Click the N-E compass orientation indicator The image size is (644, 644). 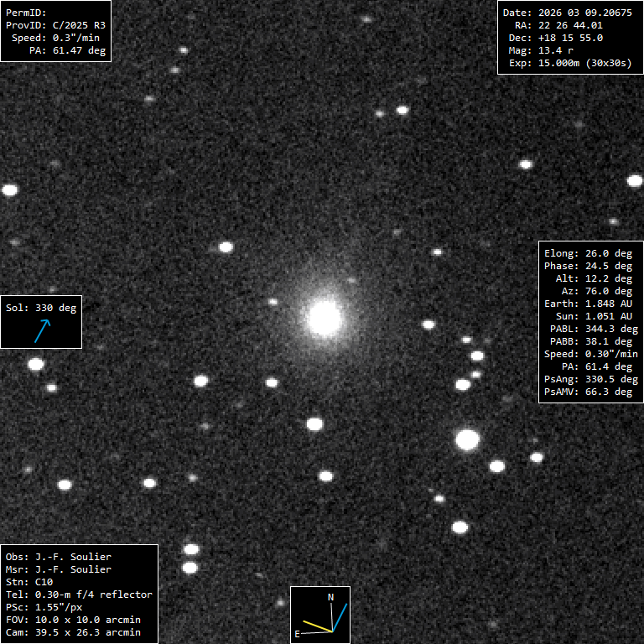[320, 615]
